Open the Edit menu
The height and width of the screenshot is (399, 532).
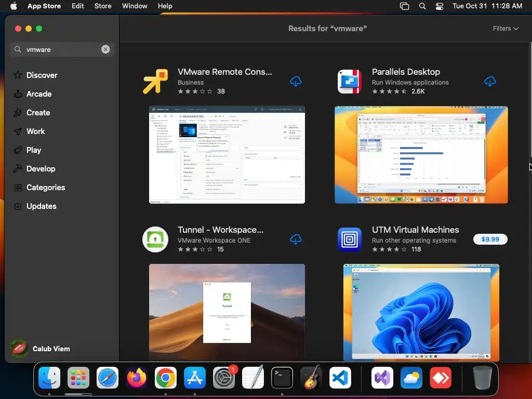78,6
